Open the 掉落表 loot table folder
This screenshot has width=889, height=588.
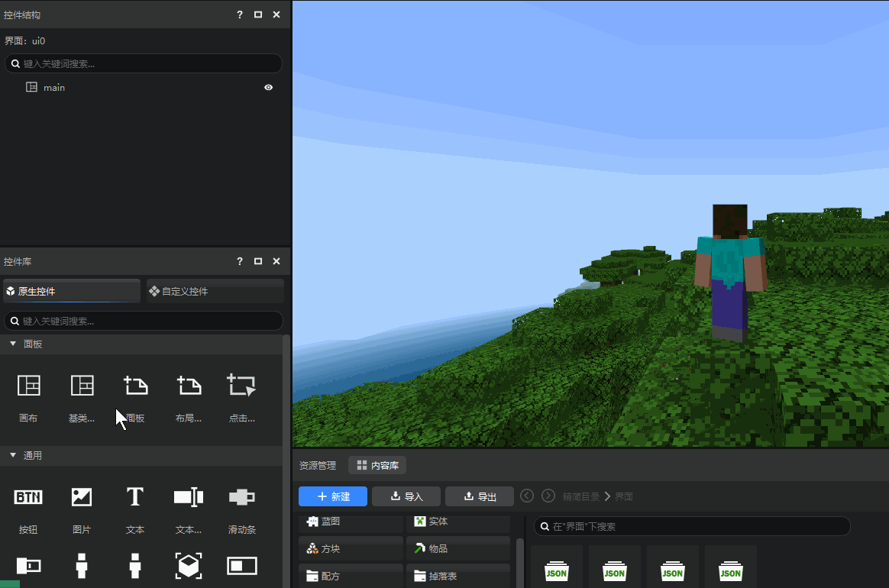point(458,576)
